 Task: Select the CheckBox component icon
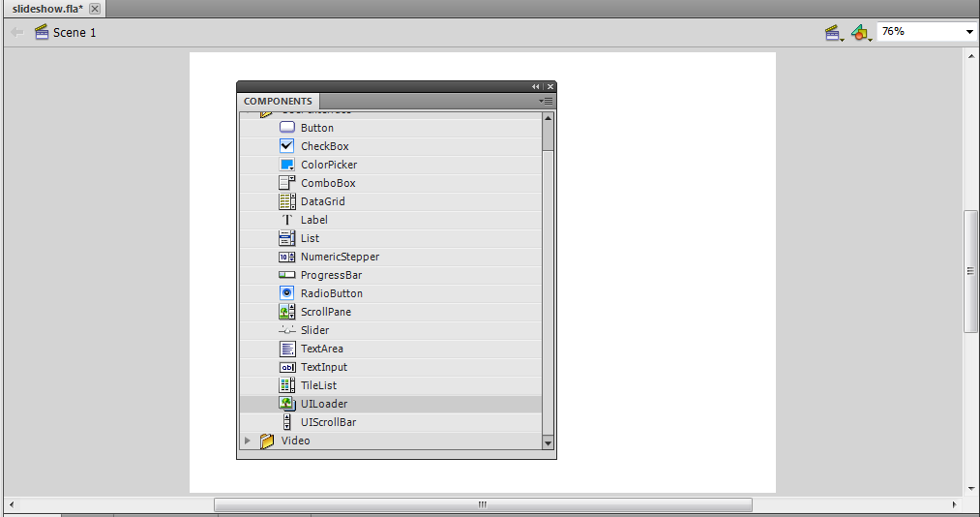point(287,145)
